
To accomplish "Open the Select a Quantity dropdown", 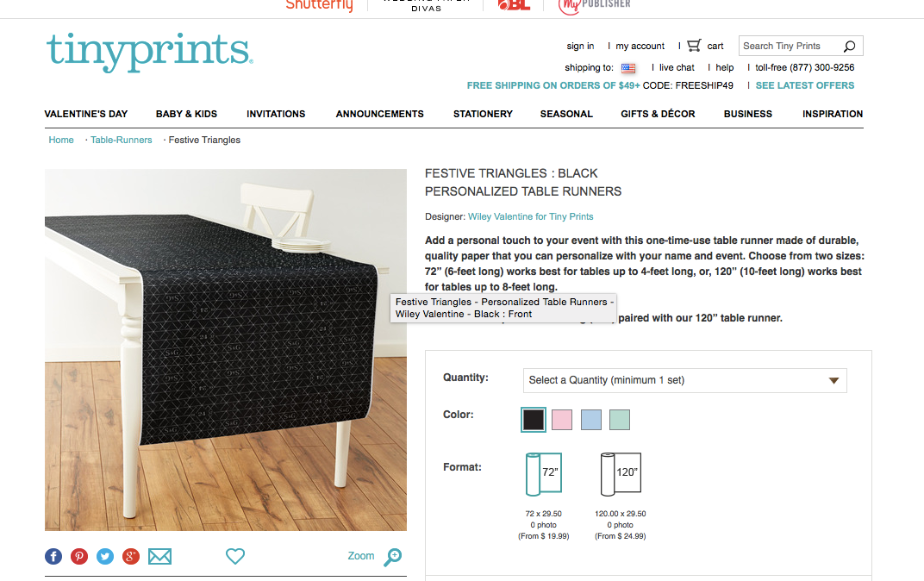I will tap(684, 381).
